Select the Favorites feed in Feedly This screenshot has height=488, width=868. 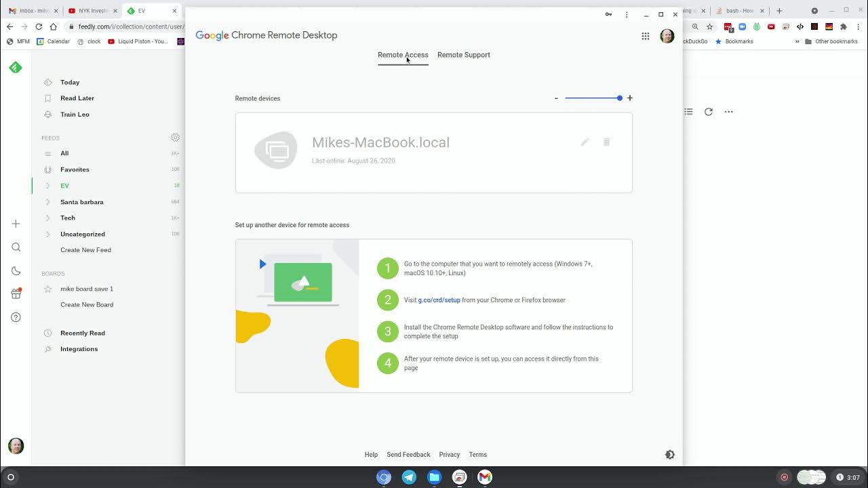(75, 169)
